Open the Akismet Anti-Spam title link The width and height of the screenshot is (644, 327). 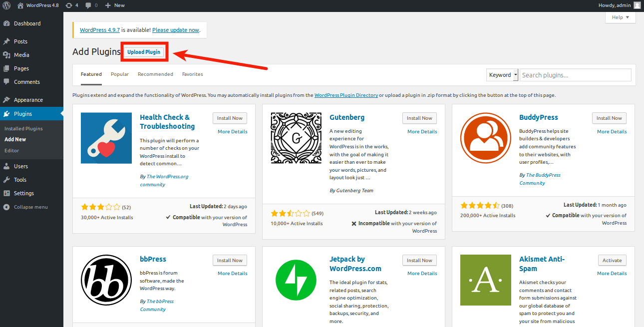[542, 264]
